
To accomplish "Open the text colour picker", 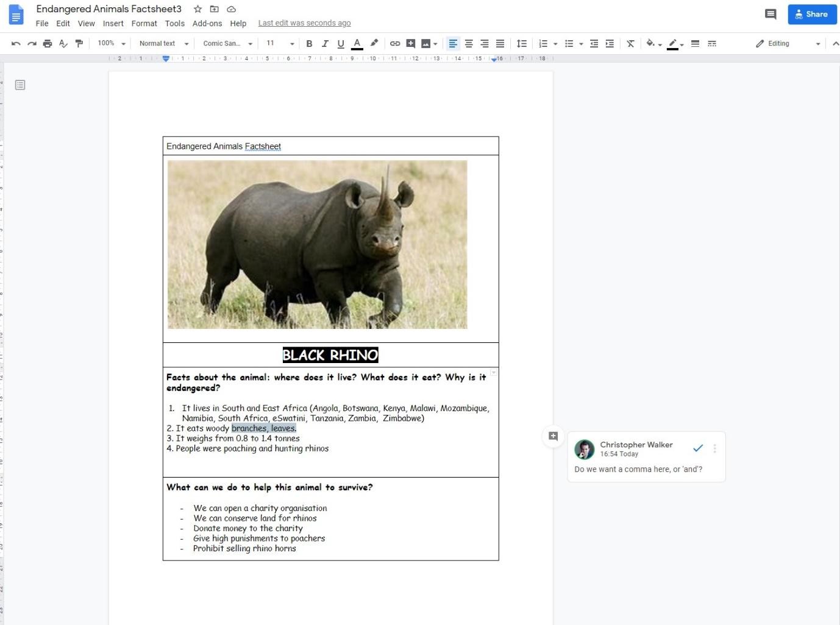I will click(x=357, y=43).
